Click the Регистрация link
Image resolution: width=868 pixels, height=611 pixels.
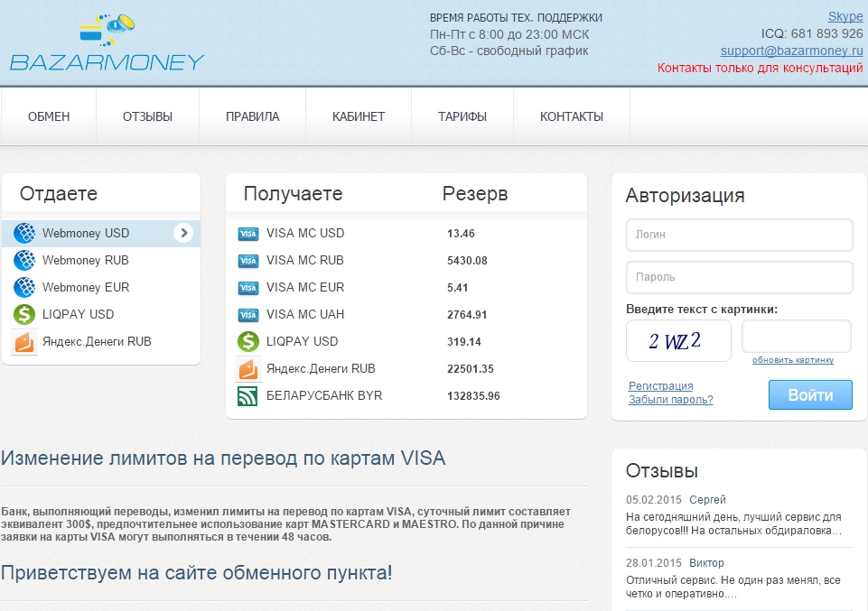coord(660,386)
